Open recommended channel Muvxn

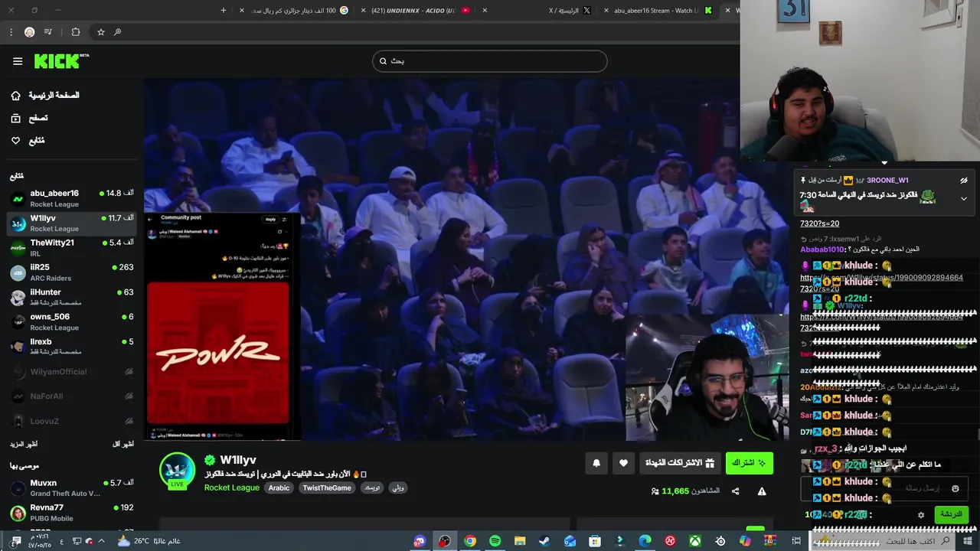(72, 488)
